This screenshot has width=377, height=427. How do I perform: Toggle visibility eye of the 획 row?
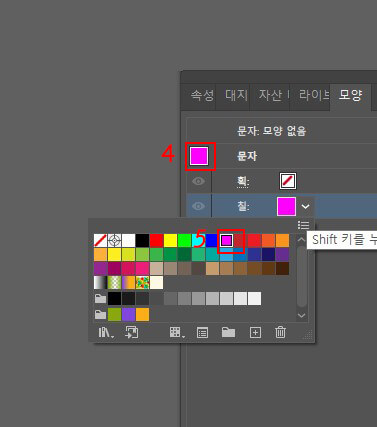198,181
